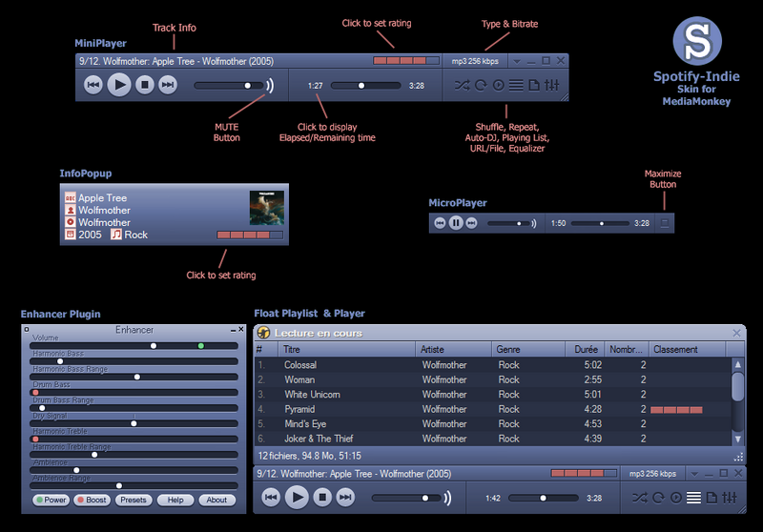Adjust the MiniPlayer volume slider
Screen dimensions: 763x532
coord(229,86)
